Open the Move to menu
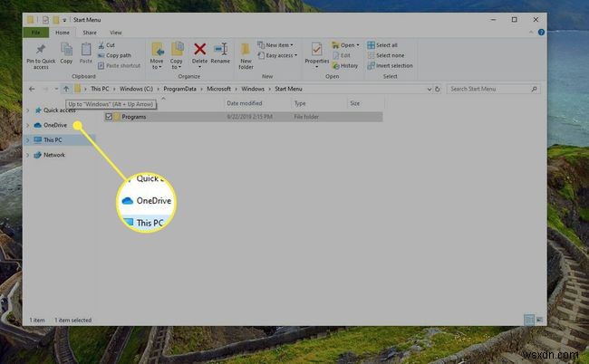 pos(157,55)
